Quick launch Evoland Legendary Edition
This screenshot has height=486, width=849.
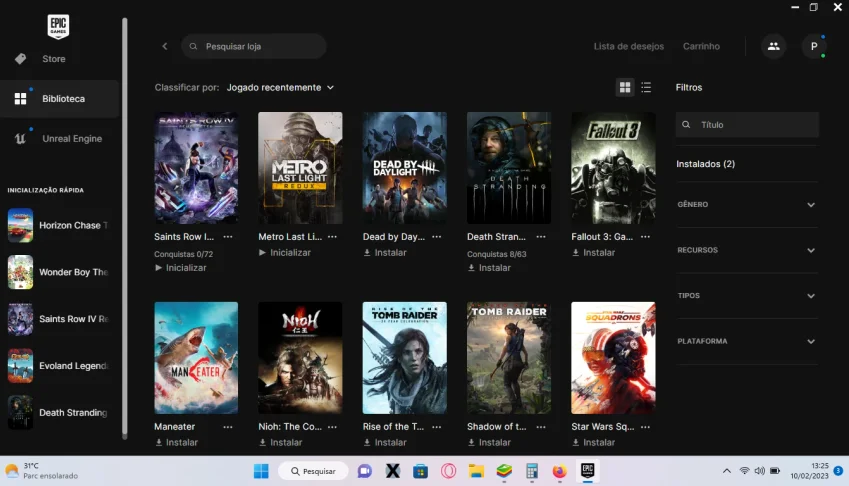click(58, 366)
